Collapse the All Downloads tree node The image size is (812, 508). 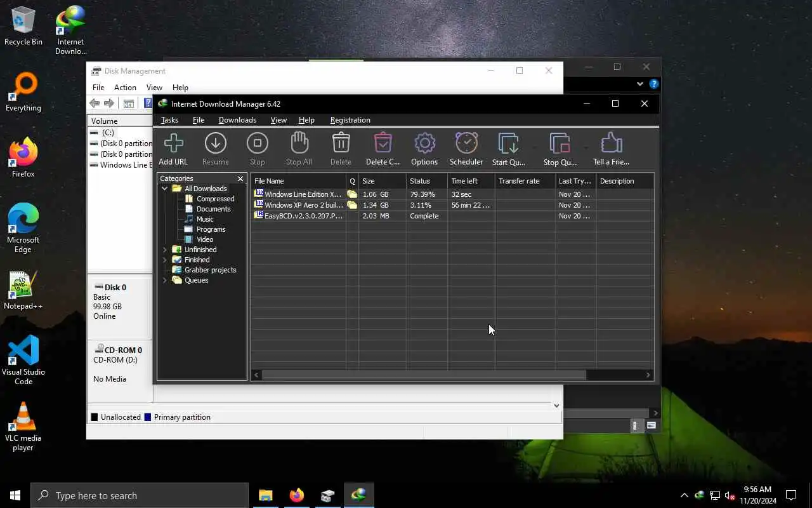tap(164, 189)
